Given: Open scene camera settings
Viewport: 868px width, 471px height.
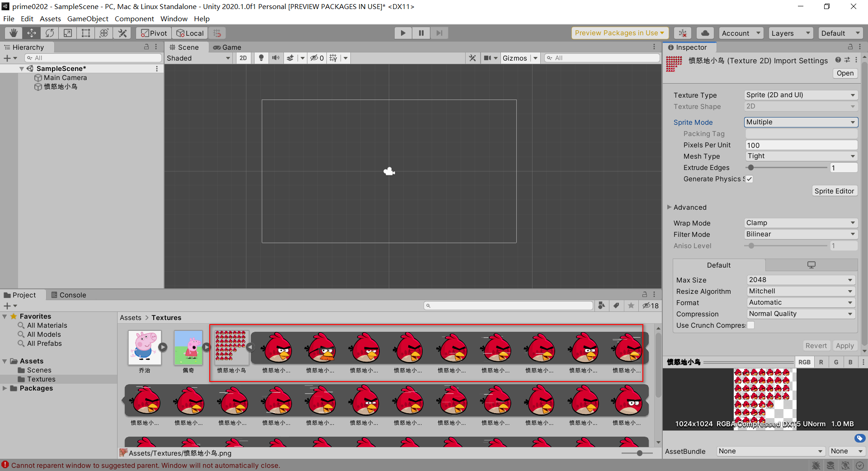Looking at the screenshot, I should 487,58.
